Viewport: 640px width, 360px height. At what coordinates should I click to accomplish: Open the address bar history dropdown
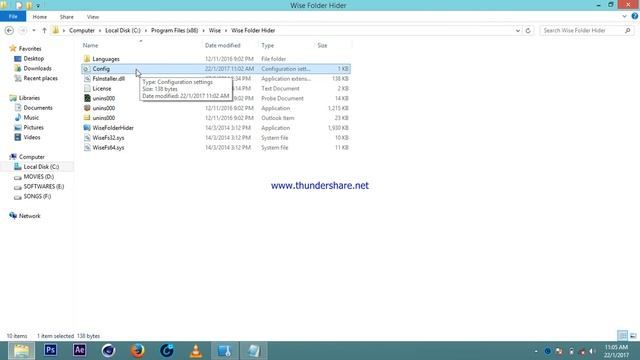pos(518,31)
